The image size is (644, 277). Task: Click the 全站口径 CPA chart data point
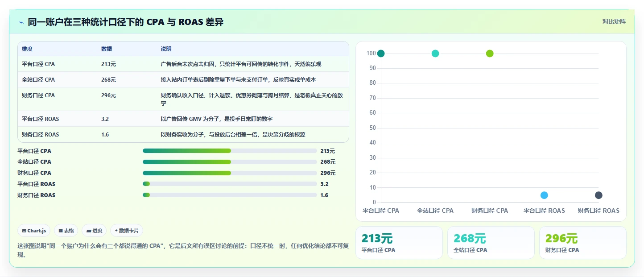click(x=435, y=54)
